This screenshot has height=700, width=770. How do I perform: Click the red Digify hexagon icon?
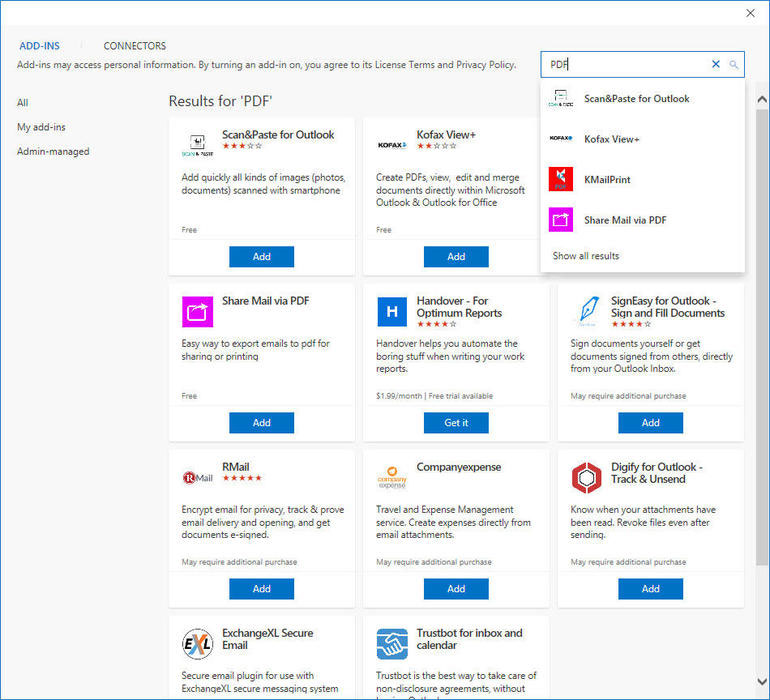tap(586, 477)
